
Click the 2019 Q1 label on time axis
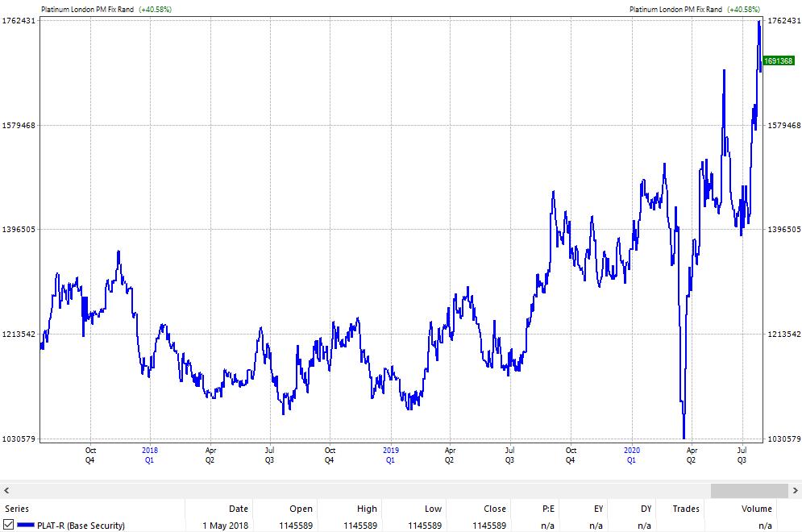390,455
